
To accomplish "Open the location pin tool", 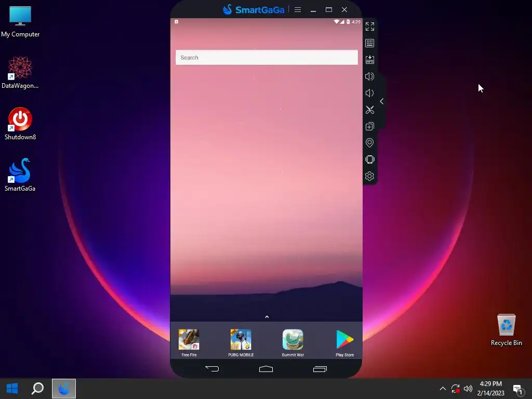I will 369,143.
